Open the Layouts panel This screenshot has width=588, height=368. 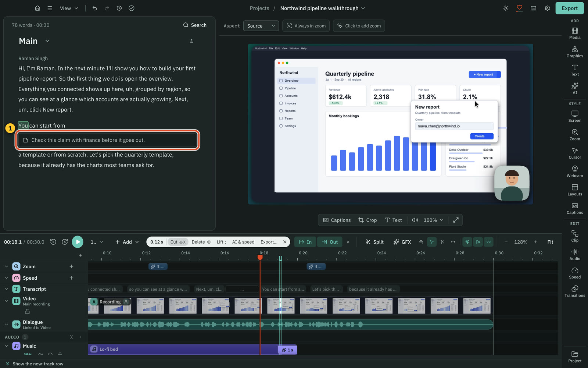click(575, 190)
